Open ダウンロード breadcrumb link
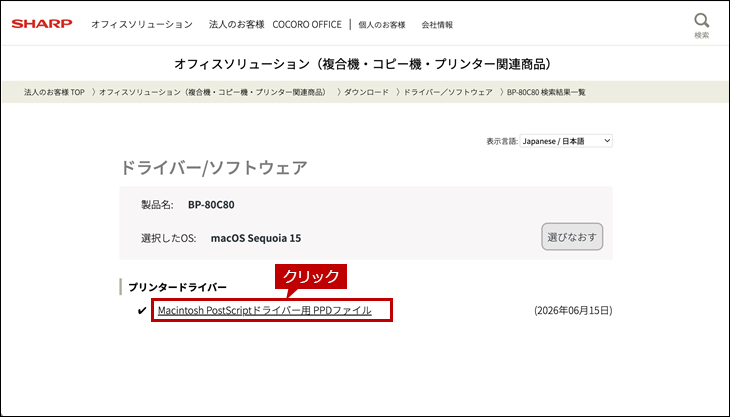 point(366,92)
